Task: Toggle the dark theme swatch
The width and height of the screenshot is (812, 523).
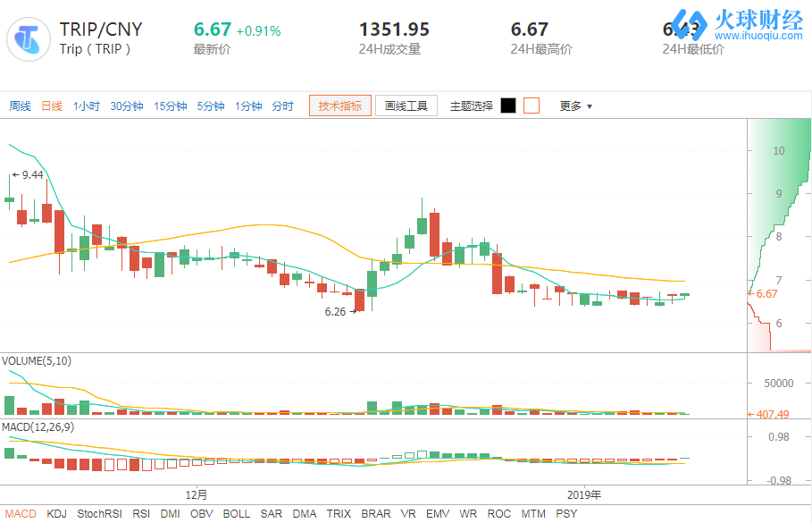Action: coord(509,105)
